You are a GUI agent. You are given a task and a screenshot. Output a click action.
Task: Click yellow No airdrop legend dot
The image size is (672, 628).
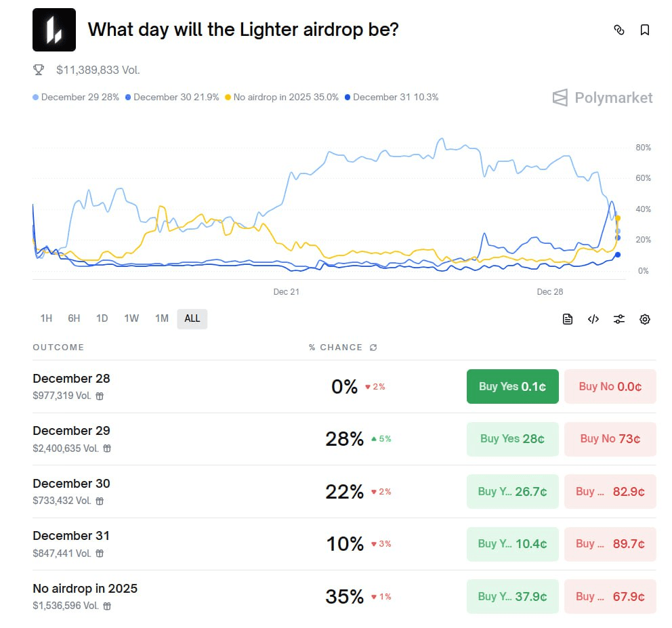[228, 98]
